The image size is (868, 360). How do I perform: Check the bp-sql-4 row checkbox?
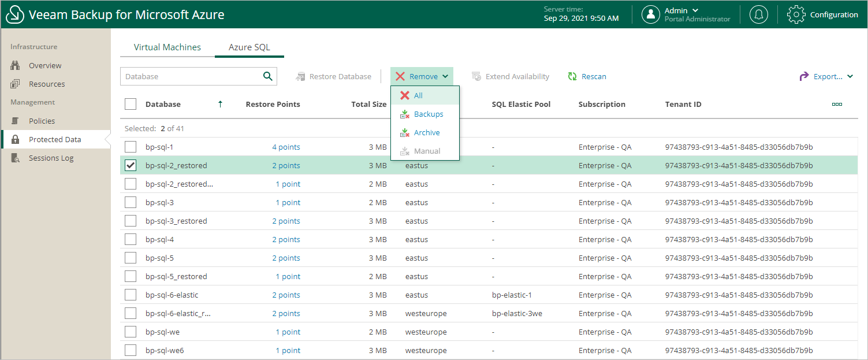[131, 239]
